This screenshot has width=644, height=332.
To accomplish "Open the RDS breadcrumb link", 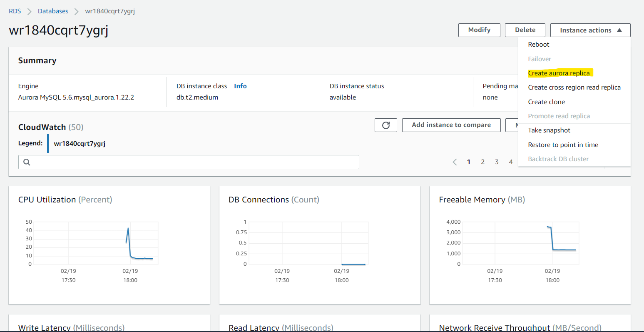I will (x=15, y=11).
